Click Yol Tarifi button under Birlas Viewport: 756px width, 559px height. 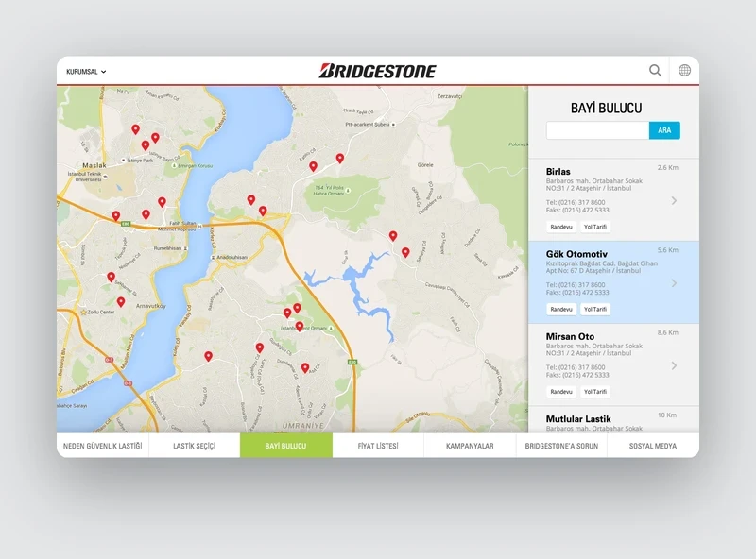pos(595,227)
